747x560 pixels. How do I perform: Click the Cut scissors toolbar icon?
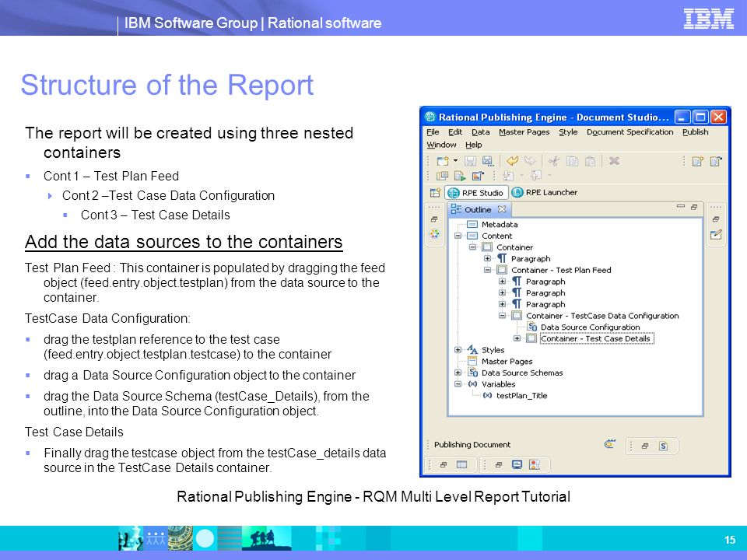pos(553,161)
